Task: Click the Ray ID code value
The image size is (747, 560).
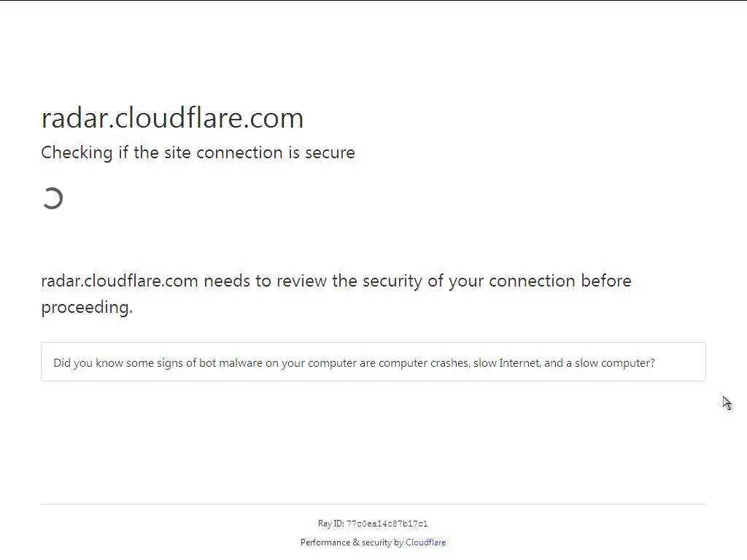Action: click(x=387, y=524)
